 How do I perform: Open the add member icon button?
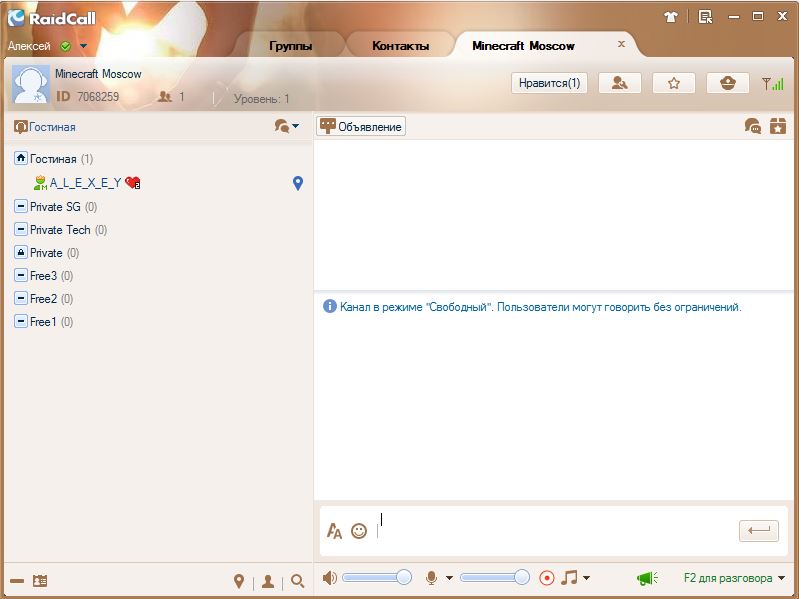(619, 83)
